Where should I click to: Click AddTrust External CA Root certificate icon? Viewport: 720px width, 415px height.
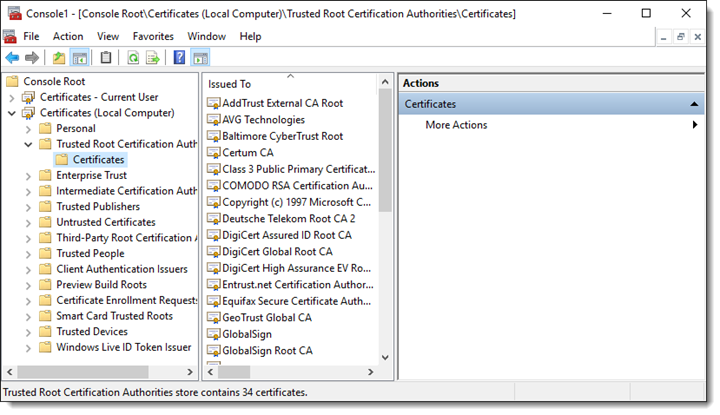pos(214,103)
